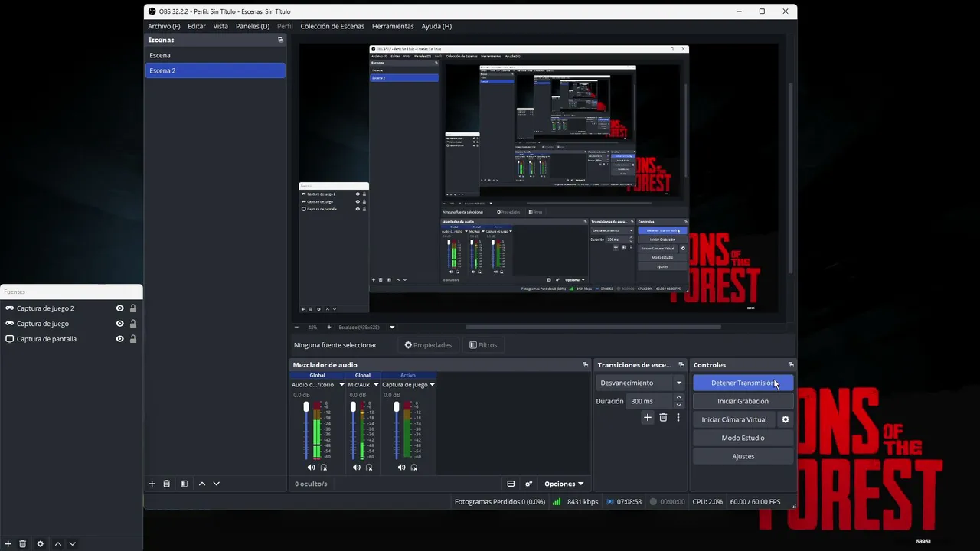Add a new scene with the plus icon in Escenas
Image resolution: width=980 pixels, height=551 pixels.
pos(152,484)
